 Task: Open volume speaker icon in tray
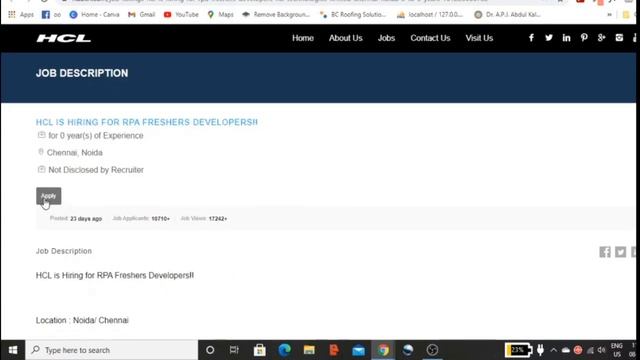602,350
